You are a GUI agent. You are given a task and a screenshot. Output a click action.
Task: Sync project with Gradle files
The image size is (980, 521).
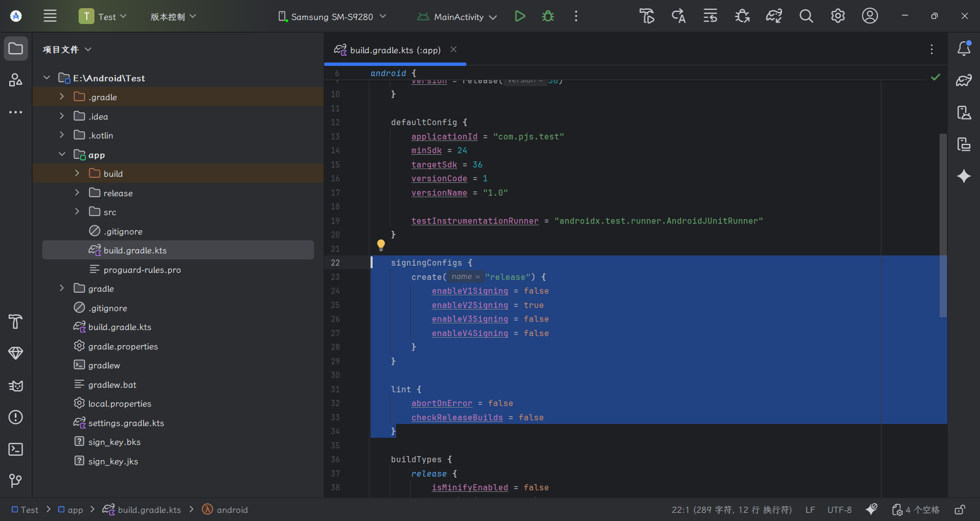(x=774, y=16)
